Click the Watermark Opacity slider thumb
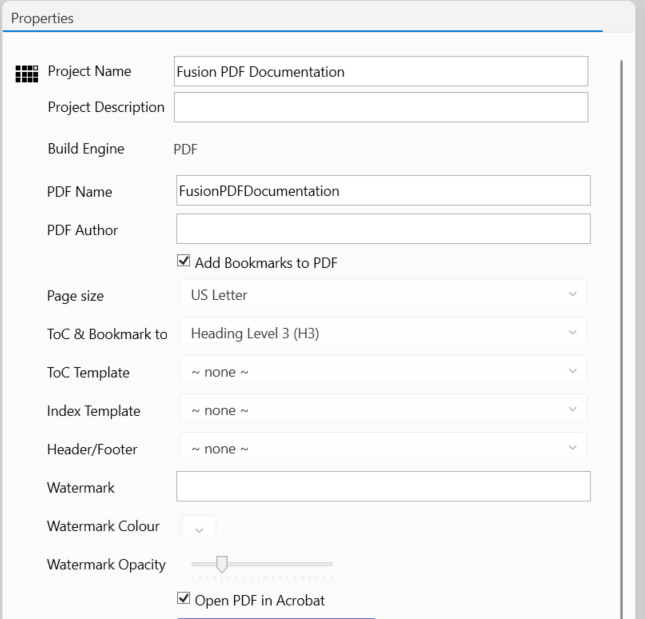The width and height of the screenshot is (645, 619). [x=222, y=564]
